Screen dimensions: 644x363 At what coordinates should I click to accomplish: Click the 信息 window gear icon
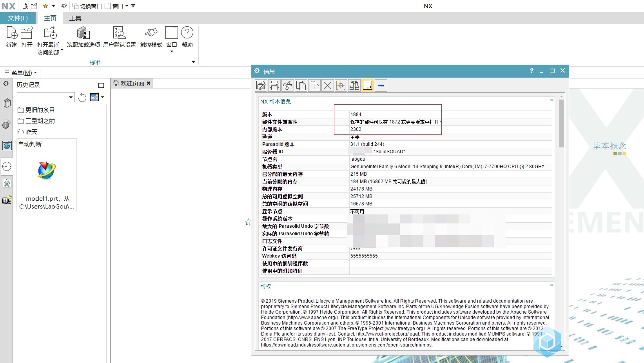(x=257, y=71)
